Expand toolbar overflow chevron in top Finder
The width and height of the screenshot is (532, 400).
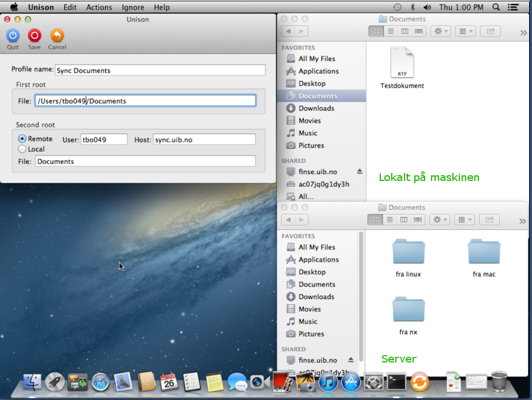tap(523, 33)
